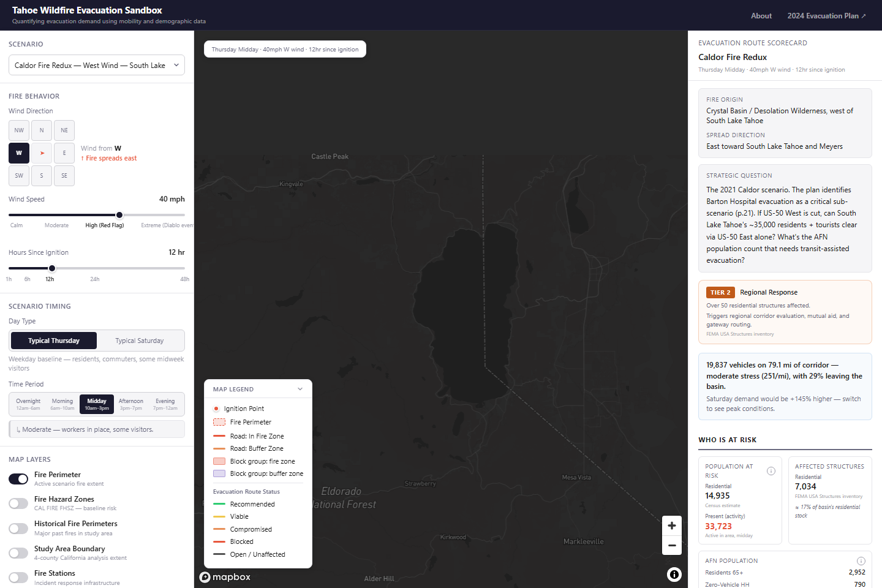Viewport: 882px width, 588px height.
Task: Enable the Fire Hazard Zones layer
Action: tap(18, 503)
